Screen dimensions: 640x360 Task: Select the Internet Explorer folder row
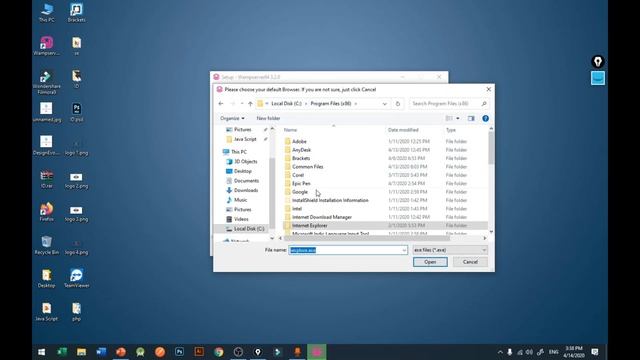pos(385,225)
